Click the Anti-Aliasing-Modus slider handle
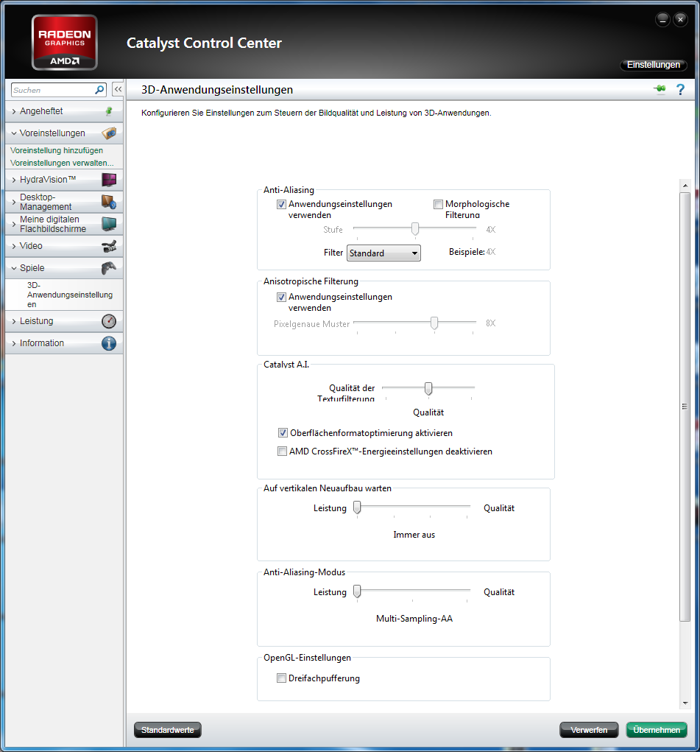Image resolution: width=700 pixels, height=752 pixels. click(357, 591)
